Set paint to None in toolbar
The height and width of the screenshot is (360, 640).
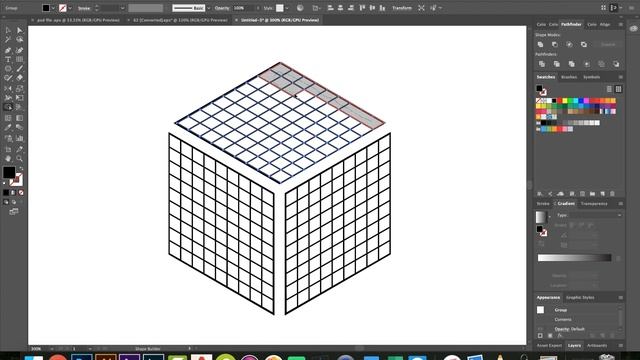pos(21,193)
